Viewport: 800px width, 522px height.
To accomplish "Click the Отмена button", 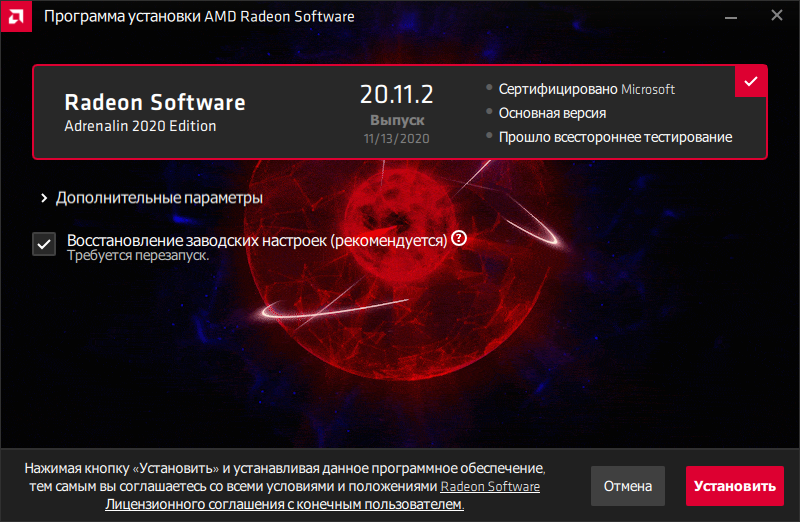I will pyautogui.click(x=628, y=486).
